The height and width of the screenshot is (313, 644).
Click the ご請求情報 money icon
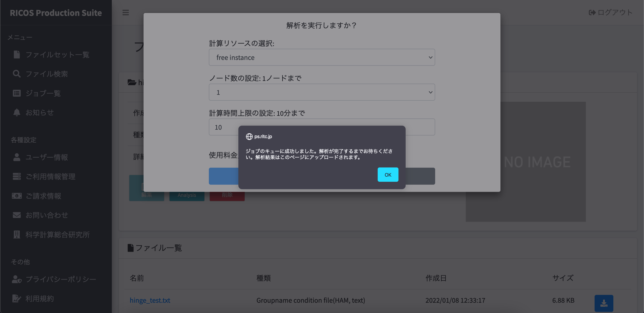click(x=17, y=196)
